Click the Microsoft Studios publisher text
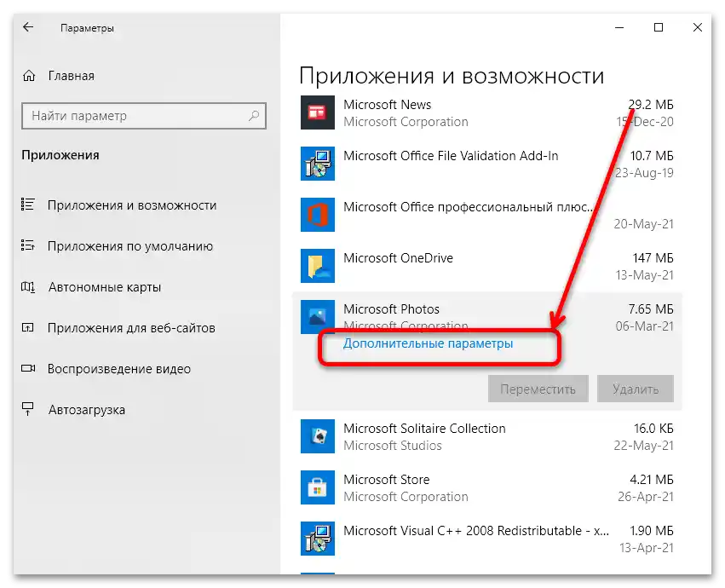The height and width of the screenshot is (588, 725). click(393, 446)
